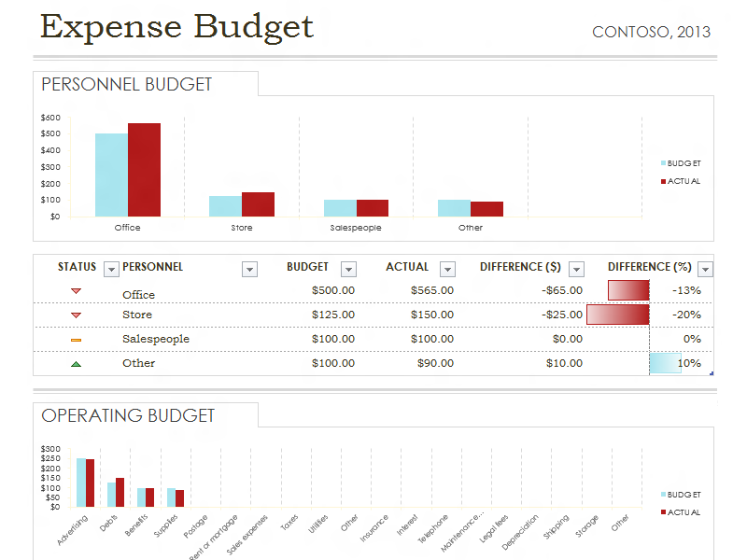
Task: Select the Office actual red bar
Action: [x=145, y=170]
